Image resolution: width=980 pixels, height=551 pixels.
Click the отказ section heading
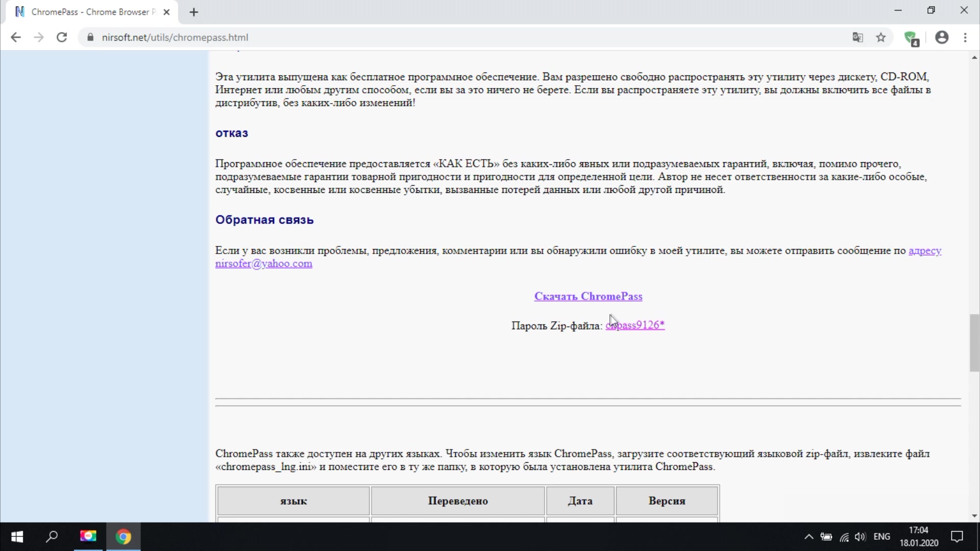[x=232, y=133]
